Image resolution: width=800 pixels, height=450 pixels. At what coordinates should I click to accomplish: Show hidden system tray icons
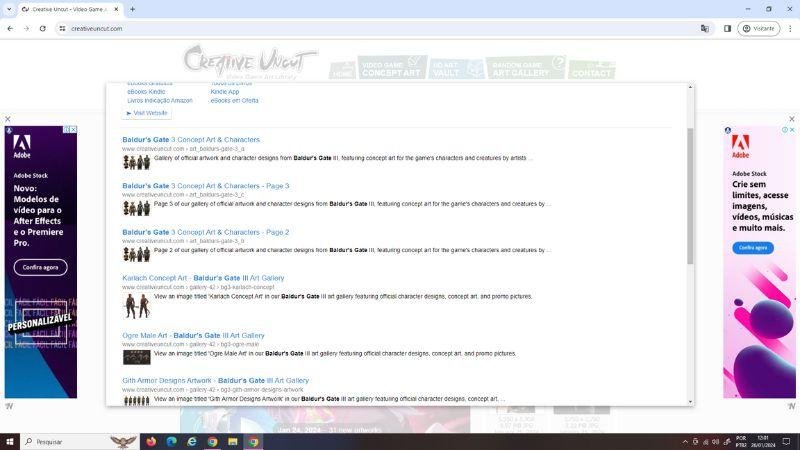(x=685, y=442)
